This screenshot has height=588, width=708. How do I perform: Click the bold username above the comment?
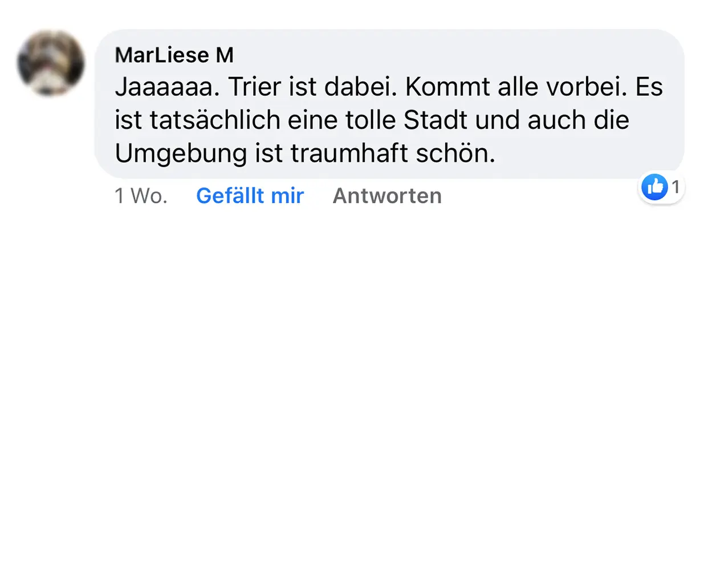(173, 55)
